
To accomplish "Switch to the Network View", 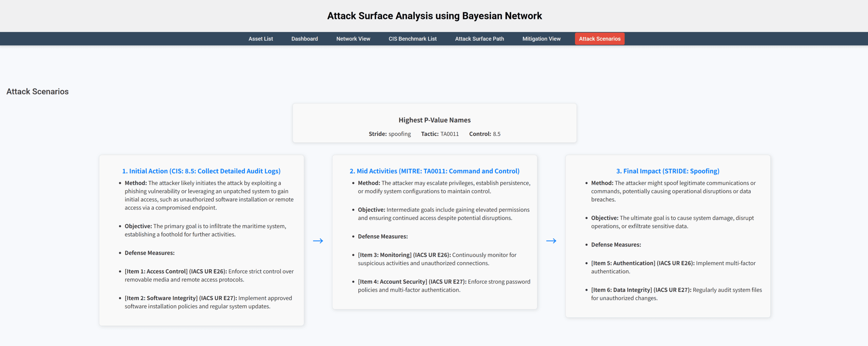I will click(x=353, y=38).
